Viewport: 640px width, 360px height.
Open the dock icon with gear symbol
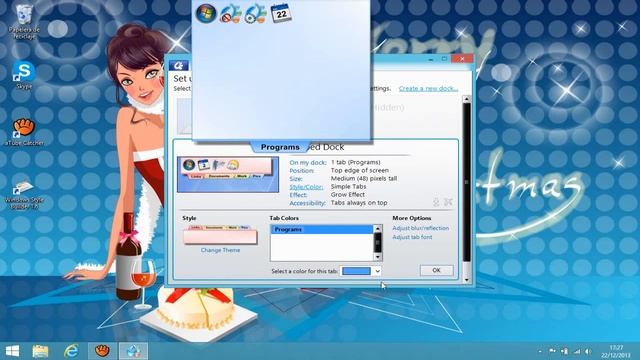(256, 13)
